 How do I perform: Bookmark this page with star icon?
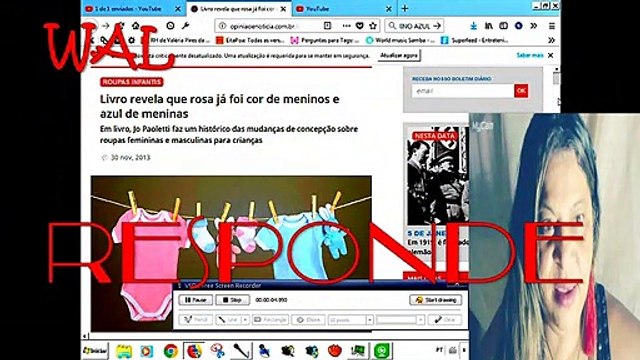(x=373, y=26)
